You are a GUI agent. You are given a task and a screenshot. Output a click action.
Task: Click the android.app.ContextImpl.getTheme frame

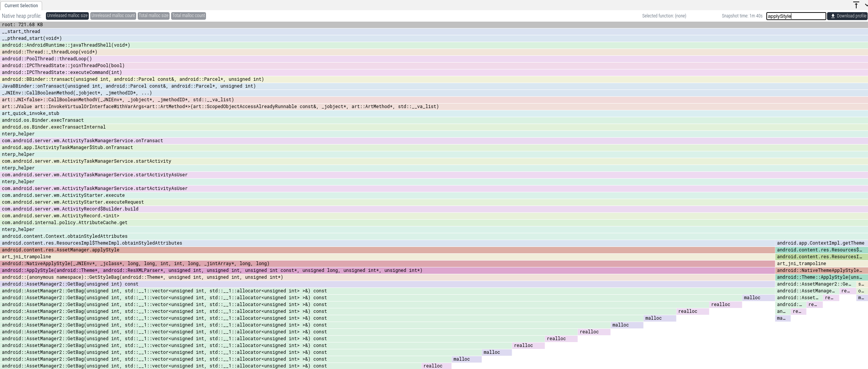821,243
